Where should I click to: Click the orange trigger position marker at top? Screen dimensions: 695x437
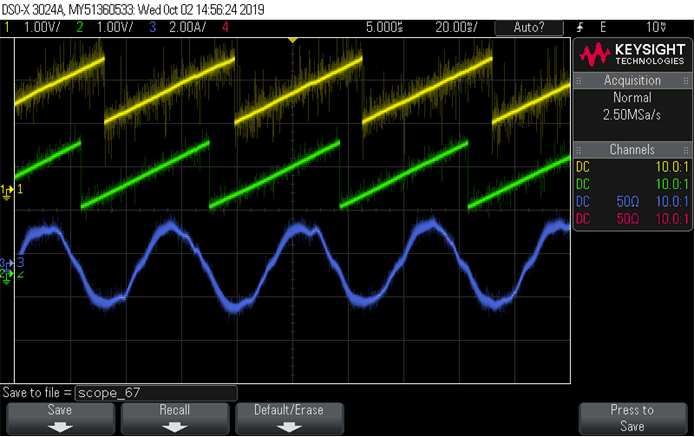(x=291, y=39)
